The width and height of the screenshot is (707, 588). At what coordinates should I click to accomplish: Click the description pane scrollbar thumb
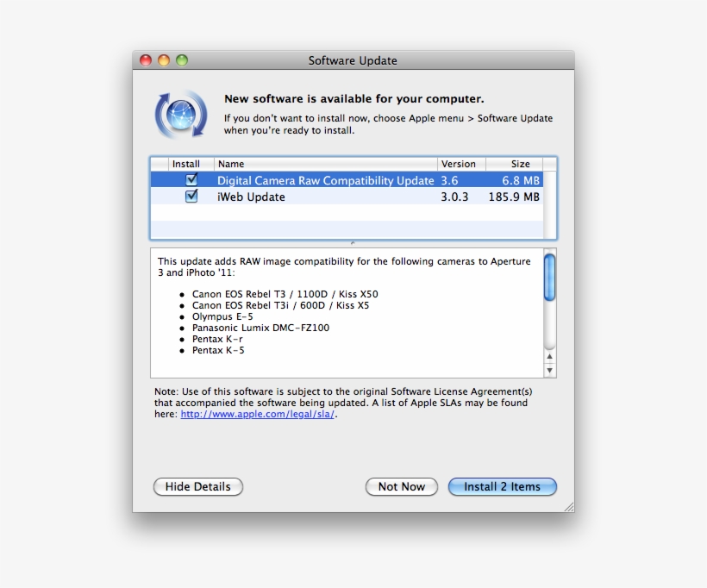(x=549, y=278)
